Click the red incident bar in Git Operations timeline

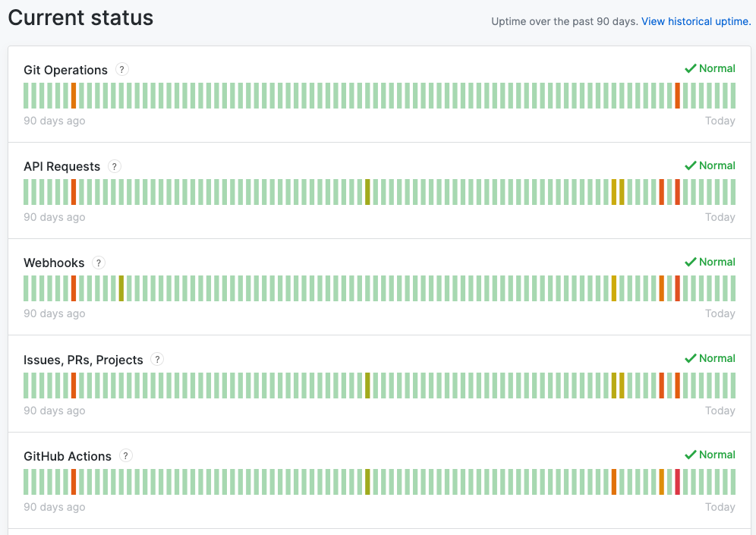pos(679,96)
